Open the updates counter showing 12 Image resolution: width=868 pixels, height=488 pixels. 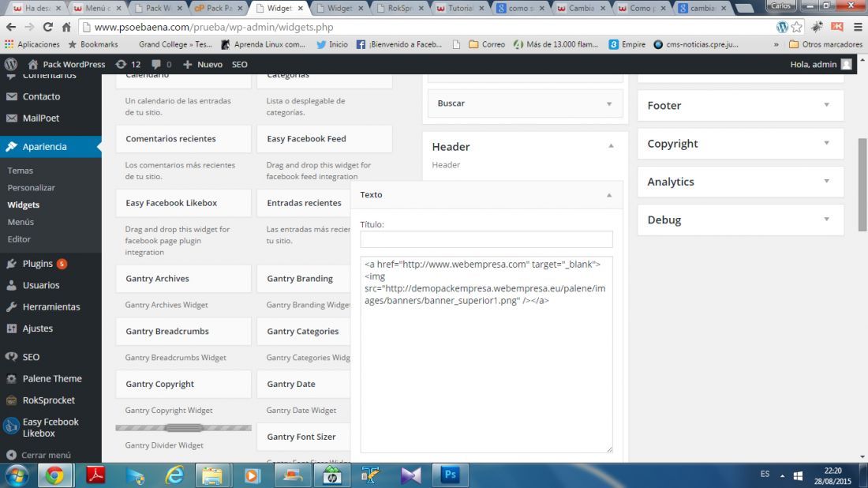tap(128, 64)
